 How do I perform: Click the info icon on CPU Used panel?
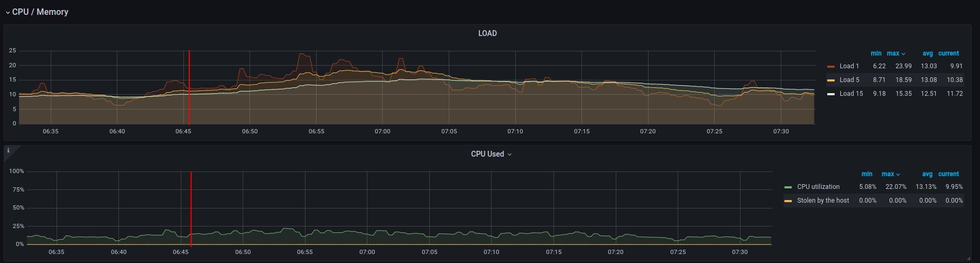[x=8, y=151]
